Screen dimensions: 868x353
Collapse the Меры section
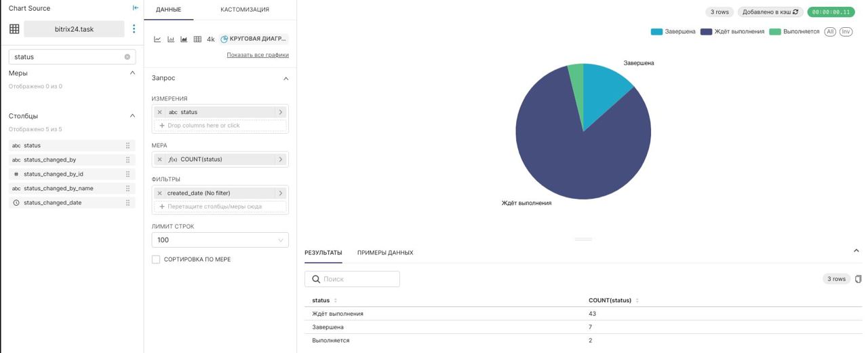[x=132, y=73]
